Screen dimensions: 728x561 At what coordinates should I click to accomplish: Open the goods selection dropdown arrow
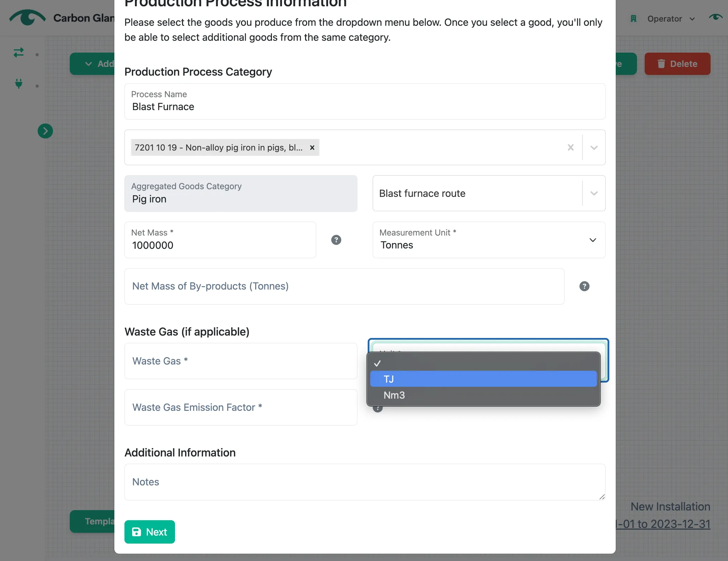tap(594, 147)
